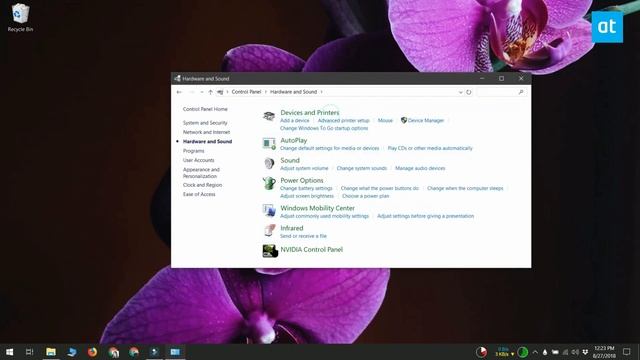This screenshot has width=640, height=360.
Task: Click Hardware and Sound breadcrumb
Action: 293,92
